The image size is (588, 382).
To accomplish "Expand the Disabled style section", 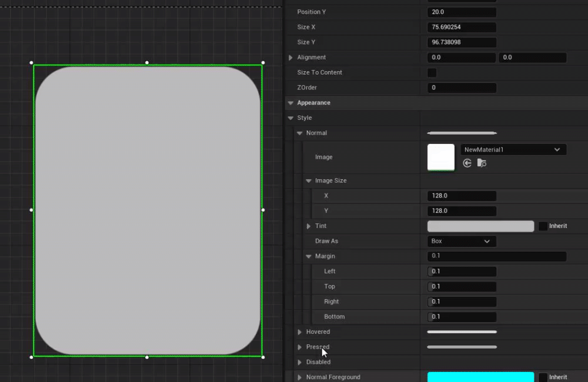I will (300, 363).
